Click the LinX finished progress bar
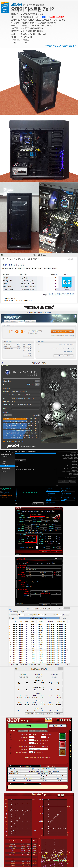 click(39, 618)
